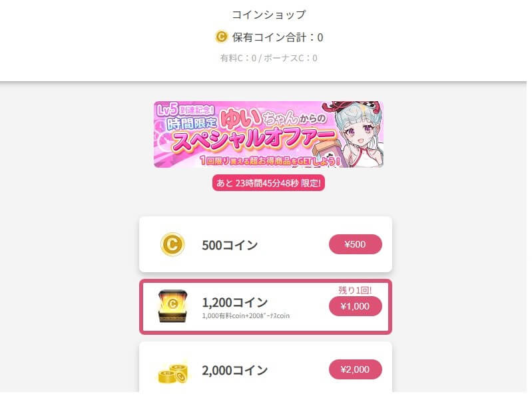Click the コインショップ page title
532x402 pixels.
[268, 14]
